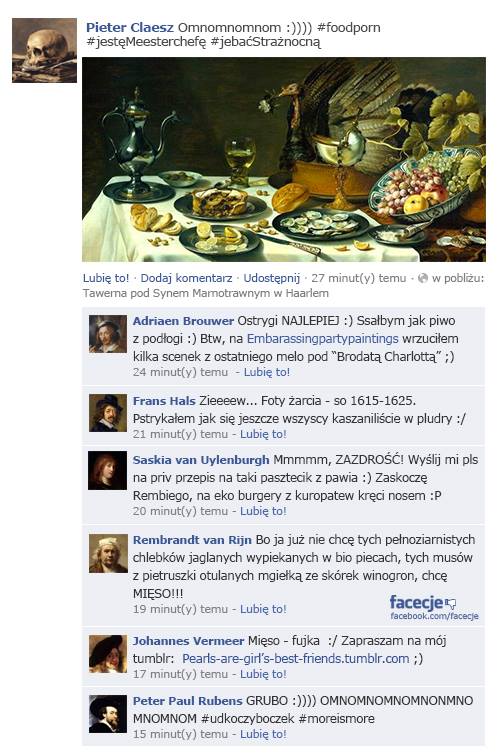Like Adriaen Brouwer's comment
The height and width of the screenshot is (756, 502).
pos(267,372)
